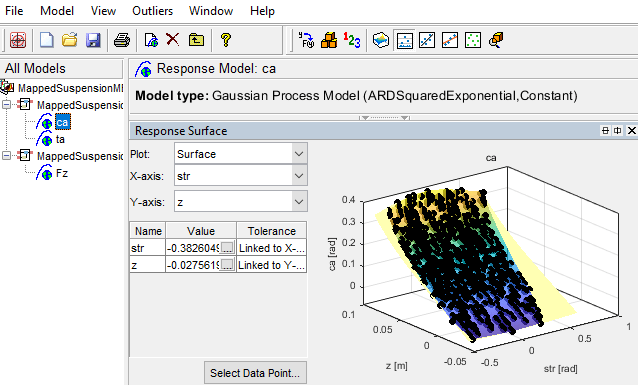Image resolution: width=638 pixels, height=385 pixels.
Task: Open help with yellow question mark icon
Action: tap(226, 40)
